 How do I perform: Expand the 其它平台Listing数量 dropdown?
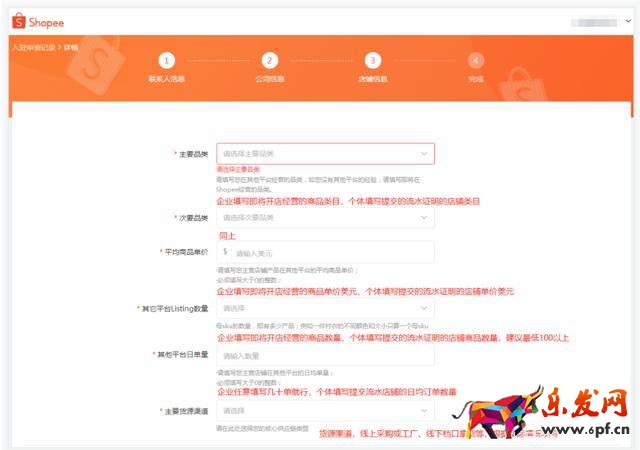[x=325, y=309]
